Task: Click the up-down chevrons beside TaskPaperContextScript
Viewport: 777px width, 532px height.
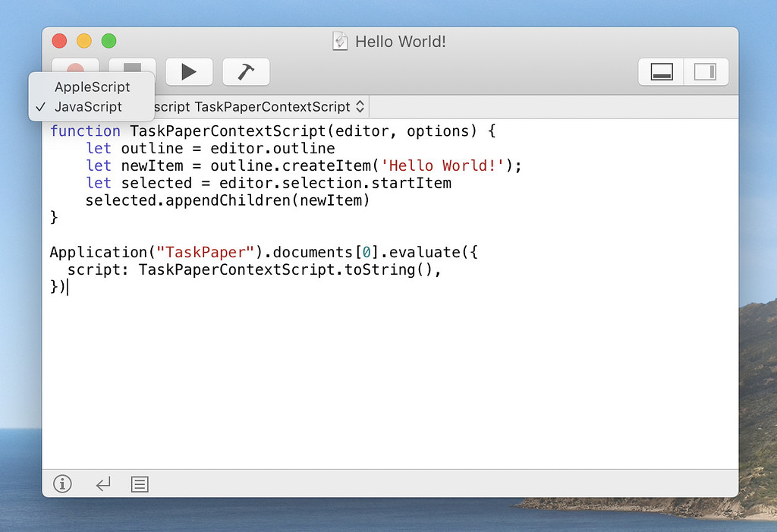Action: pyautogui.click(x=360, y=106)
